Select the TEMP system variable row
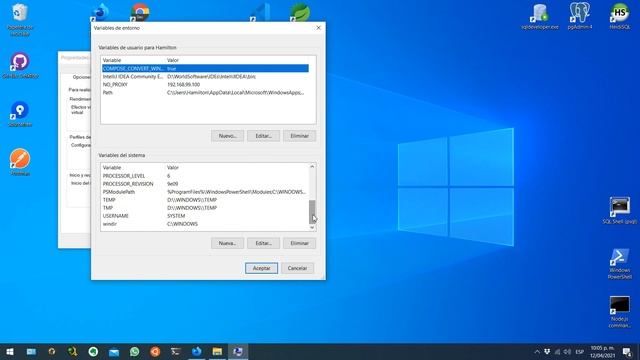Screen dimensions: 640x360 pos(205,200)
